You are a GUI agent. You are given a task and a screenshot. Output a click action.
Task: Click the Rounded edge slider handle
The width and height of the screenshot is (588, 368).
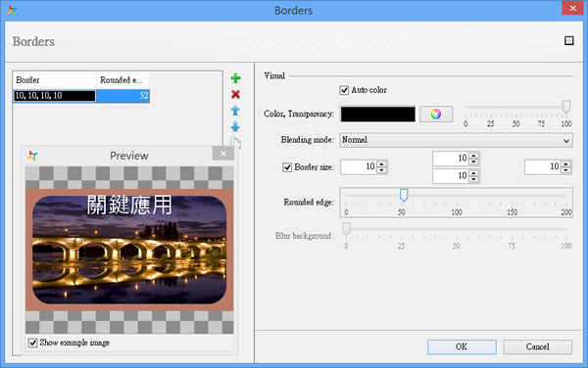point(404,195)
